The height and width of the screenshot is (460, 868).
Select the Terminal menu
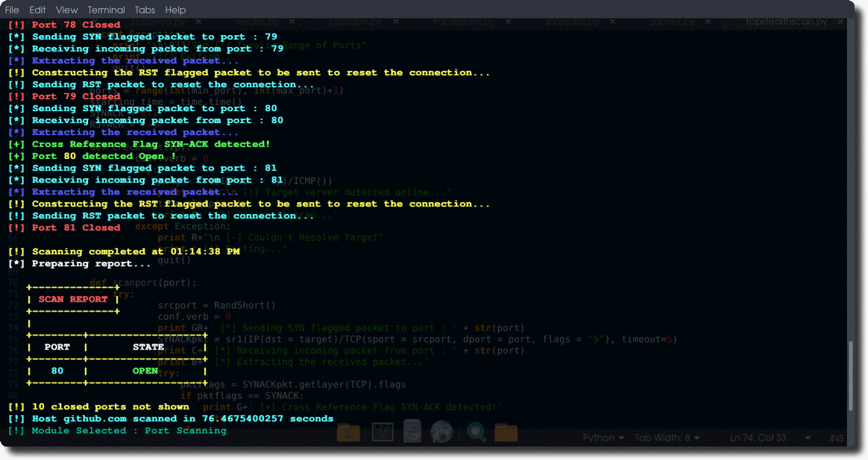[106, 10]
